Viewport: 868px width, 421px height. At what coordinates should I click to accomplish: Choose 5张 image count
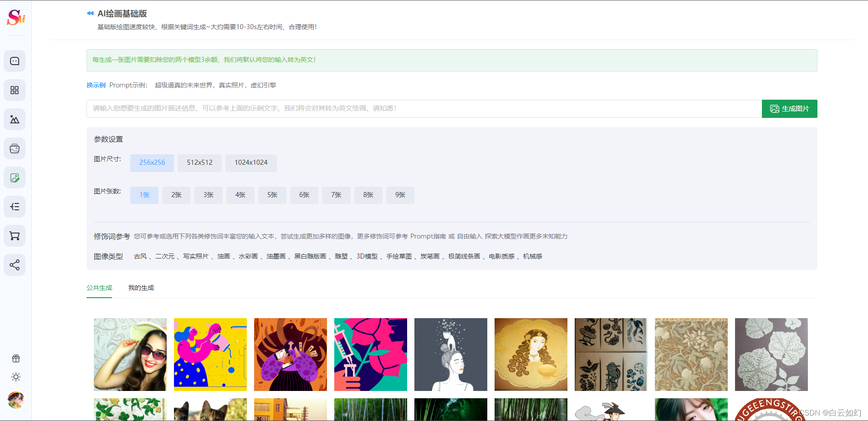[x=272, y=195]
